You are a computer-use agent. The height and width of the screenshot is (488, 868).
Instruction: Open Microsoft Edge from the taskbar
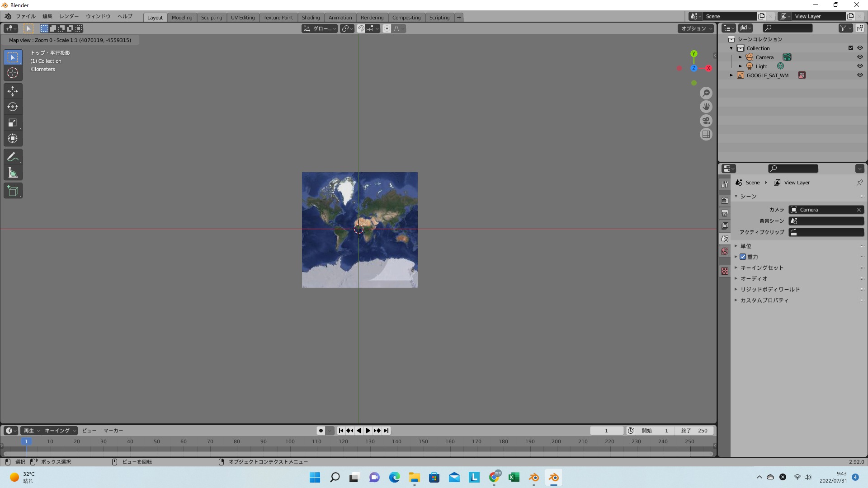394,478
